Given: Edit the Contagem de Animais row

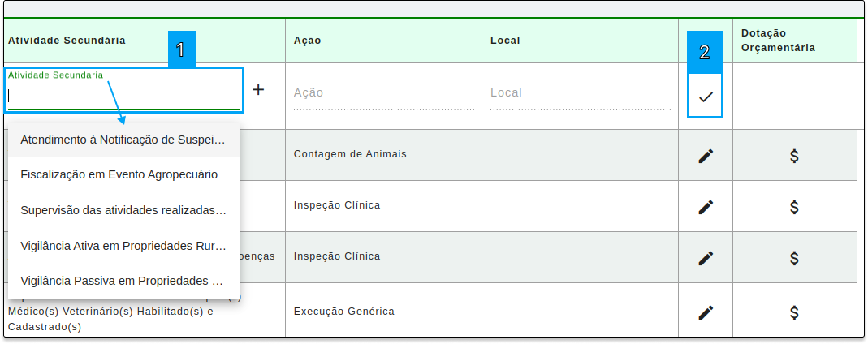Looking at the screenshot, I should coord(706,156).
